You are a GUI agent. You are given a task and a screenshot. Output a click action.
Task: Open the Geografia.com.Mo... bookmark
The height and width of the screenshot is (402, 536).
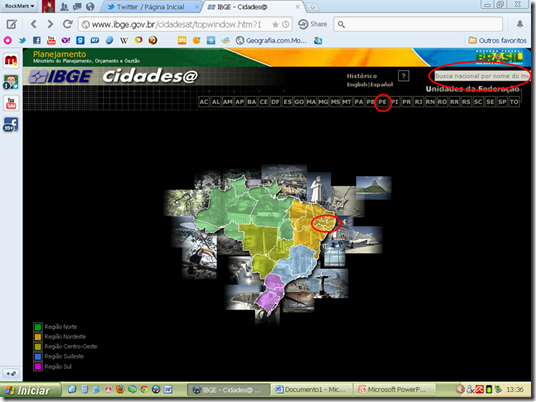(271, 41)
